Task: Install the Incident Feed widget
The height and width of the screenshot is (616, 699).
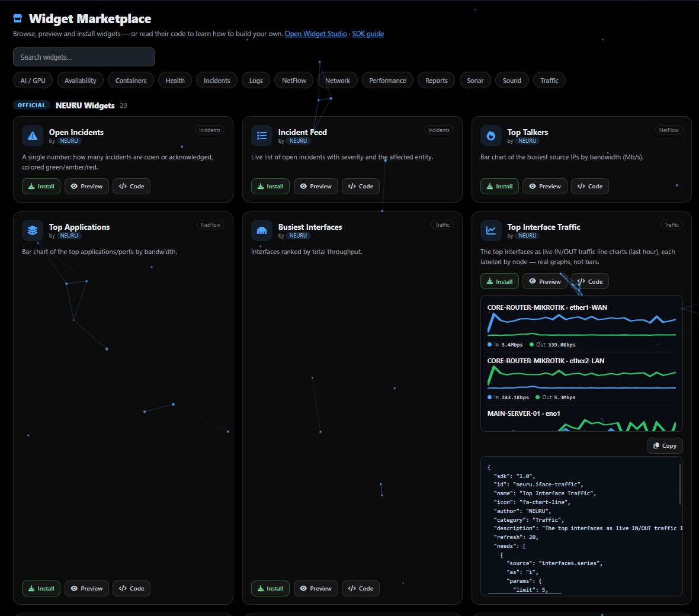Action: [270, 187]
